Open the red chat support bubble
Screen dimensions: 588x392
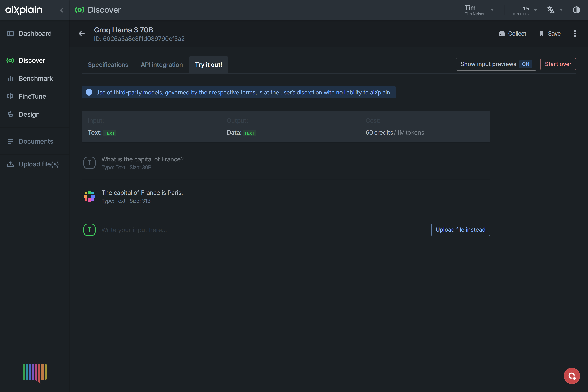(571, 375)
